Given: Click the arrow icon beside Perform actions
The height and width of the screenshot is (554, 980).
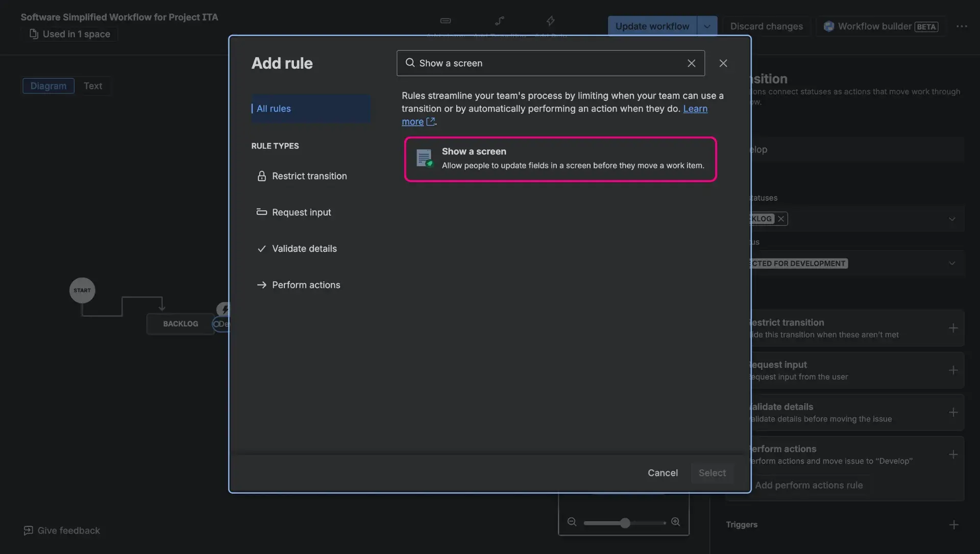Looking at the screenshot, I should [261, 285].
